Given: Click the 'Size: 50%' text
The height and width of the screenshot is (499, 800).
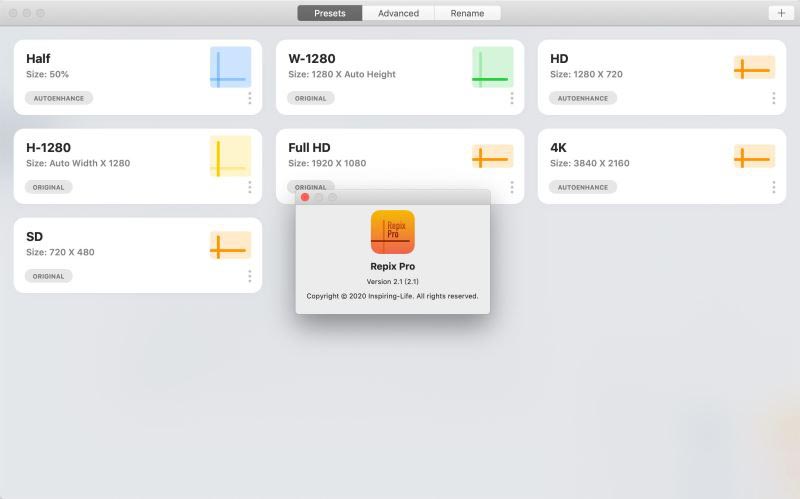Looking at the screenshot, I should 47,74.
